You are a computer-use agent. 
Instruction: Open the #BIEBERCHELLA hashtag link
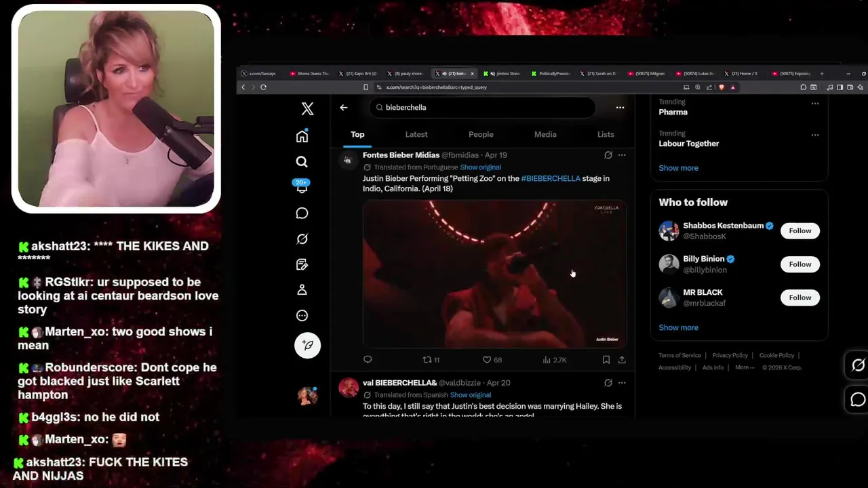551,178
